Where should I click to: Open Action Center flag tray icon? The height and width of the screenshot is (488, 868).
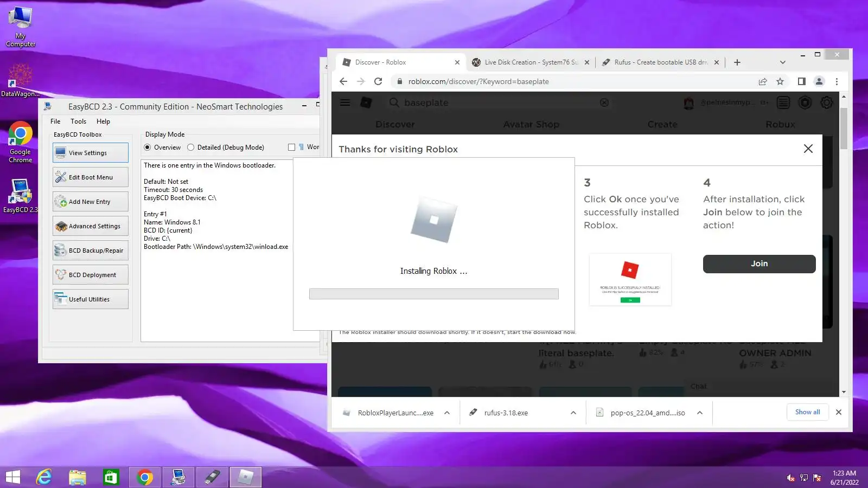(x=817, y=478)
